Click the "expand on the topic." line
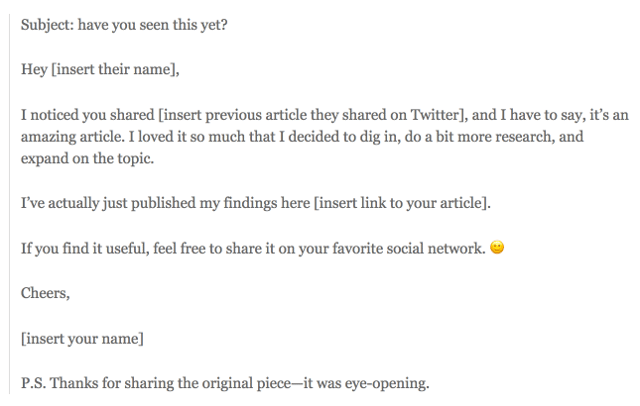 coord(87,159)
